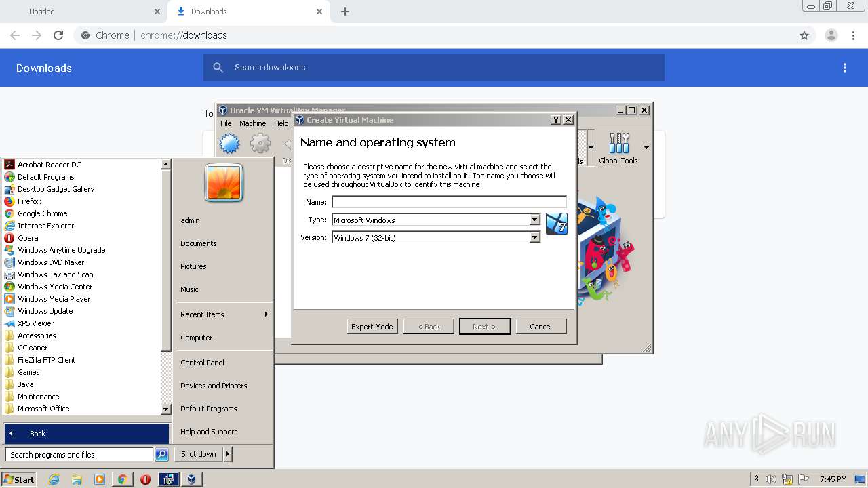Expand the Shut down options arrow
The height and width of the screenshot is (488, 868).
click(228, 454)
